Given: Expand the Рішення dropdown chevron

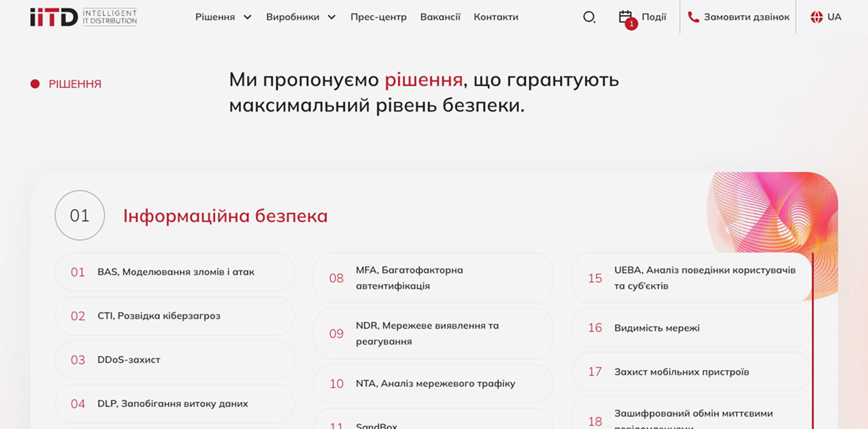Looking at the screenshot, I should (247, 17).
